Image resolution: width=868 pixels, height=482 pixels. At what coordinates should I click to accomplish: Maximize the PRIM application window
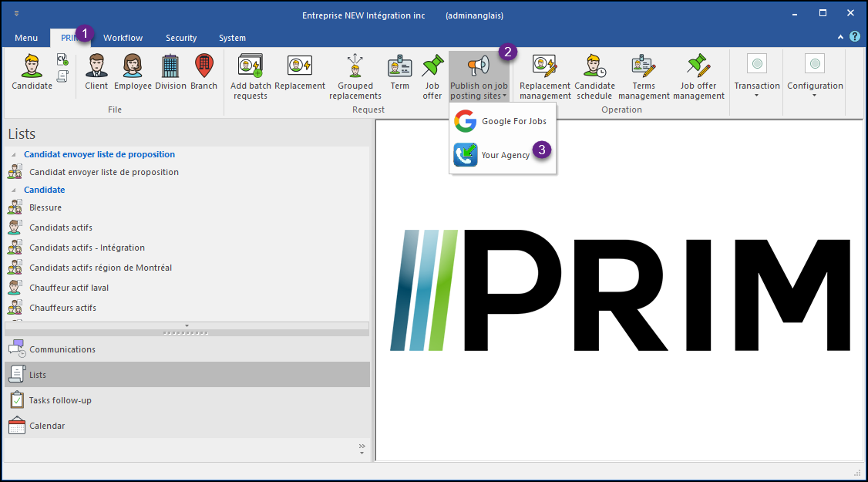point(823,13)
